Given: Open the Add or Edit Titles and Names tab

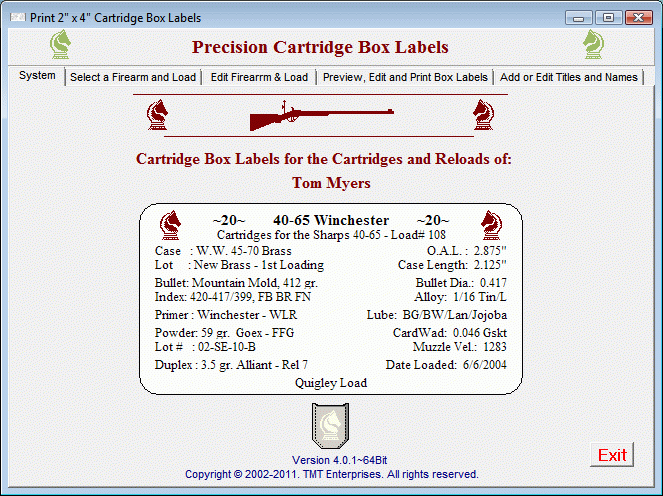Looking at the screenshot, I should [569, 77].
